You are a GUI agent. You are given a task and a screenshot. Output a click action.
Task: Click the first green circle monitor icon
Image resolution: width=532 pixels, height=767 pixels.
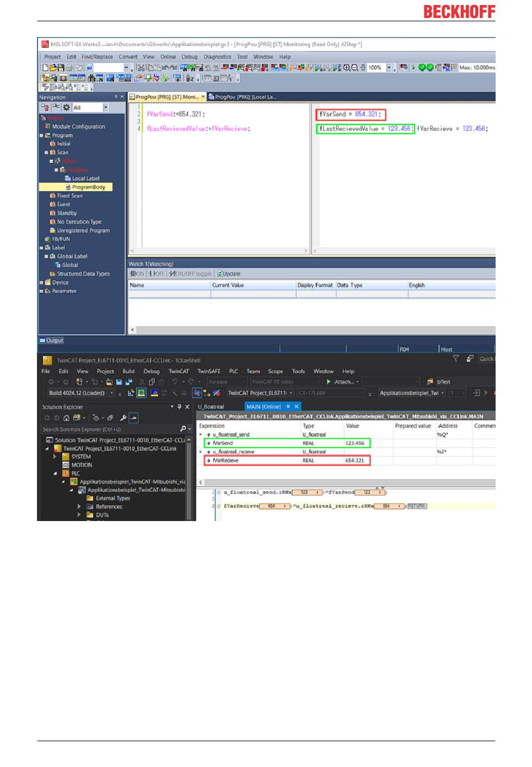422,67
